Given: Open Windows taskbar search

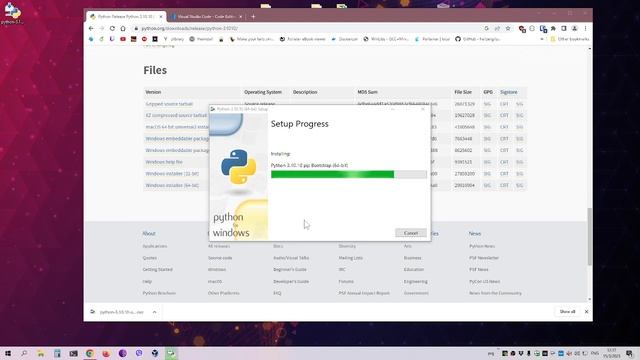Looking at the screenshot, I should tap(24, 353).
